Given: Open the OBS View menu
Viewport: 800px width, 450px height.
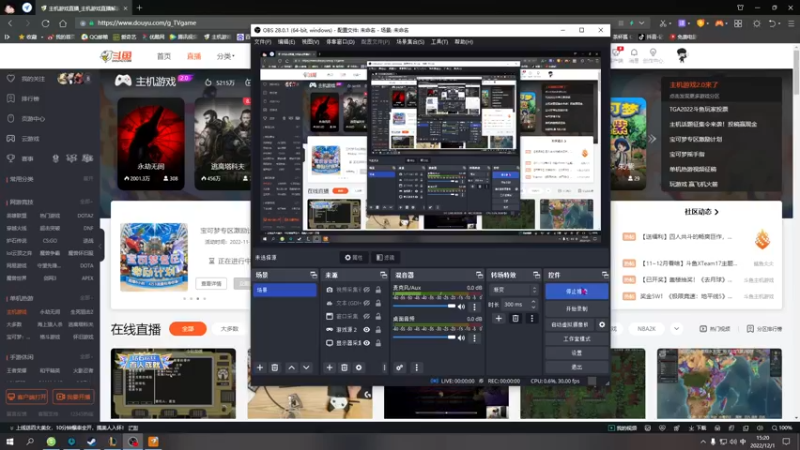Looking at the screenshot, I should [x=310, y=42].
